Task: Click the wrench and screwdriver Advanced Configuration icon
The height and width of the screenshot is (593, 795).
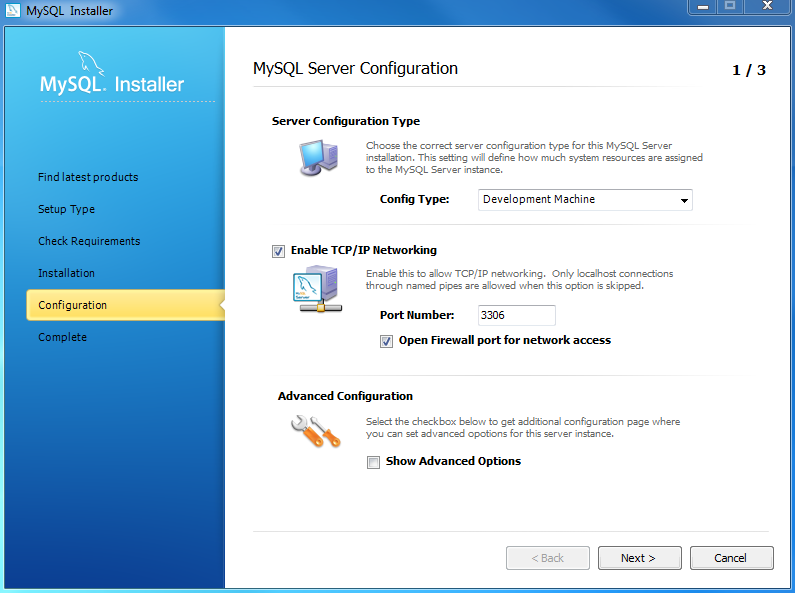Action: [315, 431]
